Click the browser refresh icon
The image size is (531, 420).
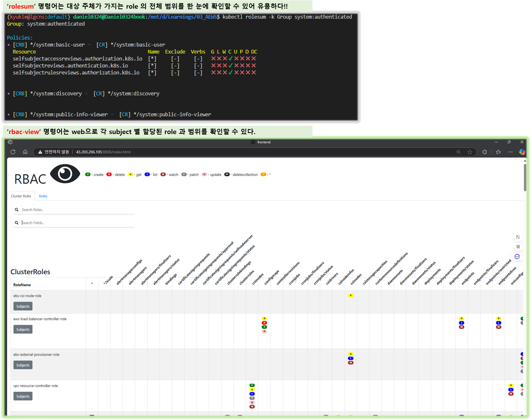tap(13, 152)
